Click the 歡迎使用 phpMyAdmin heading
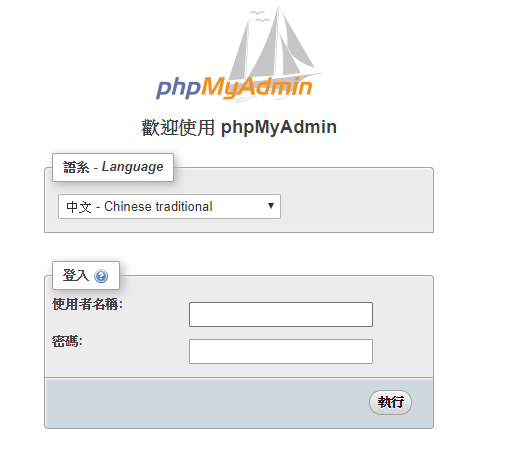516x469 pixels. 239,127
